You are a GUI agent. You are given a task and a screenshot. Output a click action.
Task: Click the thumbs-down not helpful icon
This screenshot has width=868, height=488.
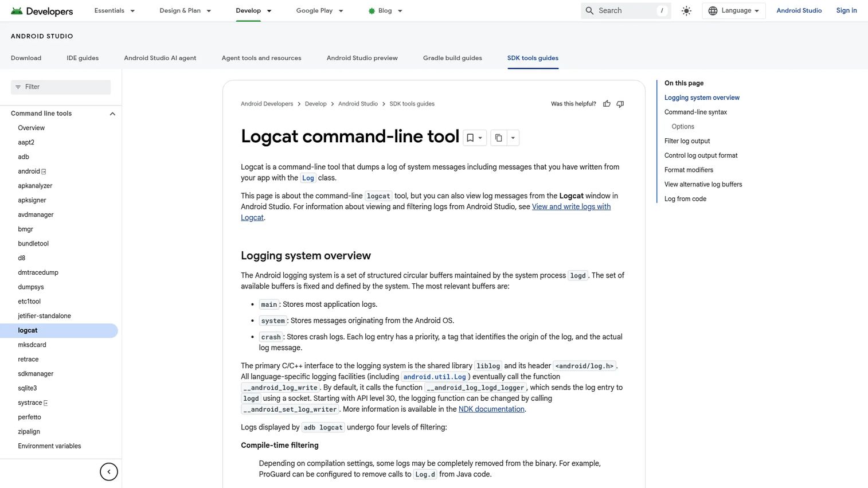click(620, 104)
